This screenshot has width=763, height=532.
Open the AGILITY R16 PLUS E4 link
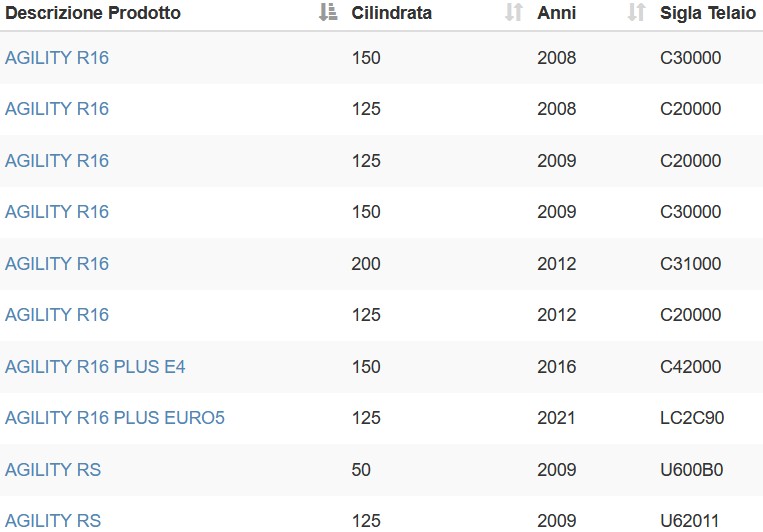click(x=95, y=367)
